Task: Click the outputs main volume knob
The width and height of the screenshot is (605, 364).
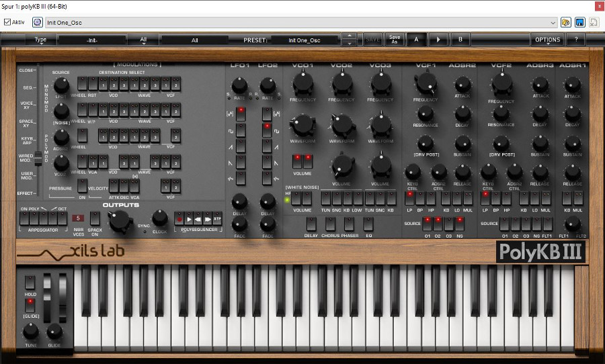Action: click(x=120, y=221)
